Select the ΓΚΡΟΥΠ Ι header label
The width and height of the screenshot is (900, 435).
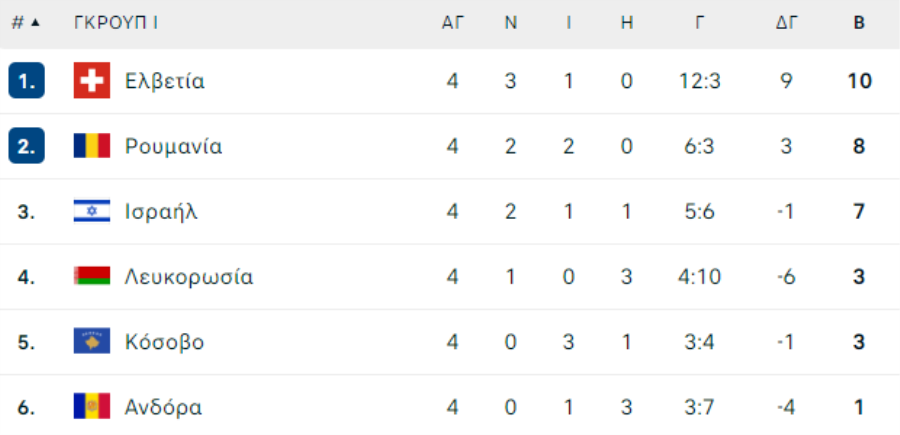[x=116, y=23]
